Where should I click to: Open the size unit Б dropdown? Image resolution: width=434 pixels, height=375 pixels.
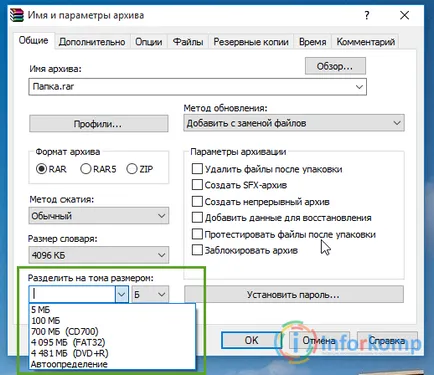coord(150,294)
